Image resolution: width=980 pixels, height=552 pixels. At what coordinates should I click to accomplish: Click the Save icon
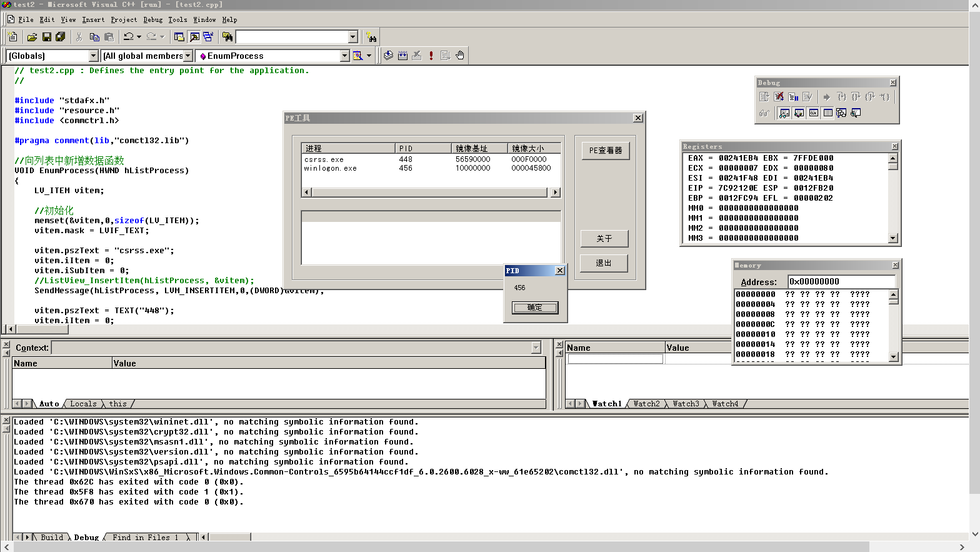(46, 37)
